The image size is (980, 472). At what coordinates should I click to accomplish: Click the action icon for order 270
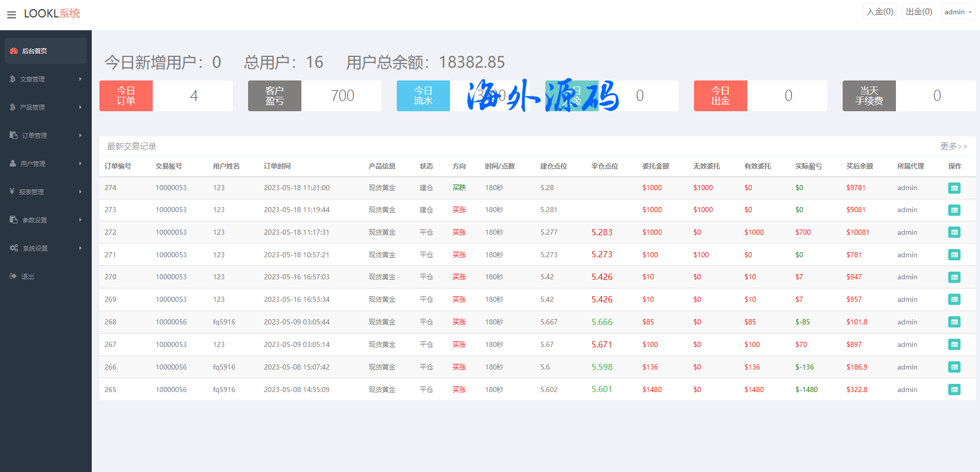tap(954, 277)
